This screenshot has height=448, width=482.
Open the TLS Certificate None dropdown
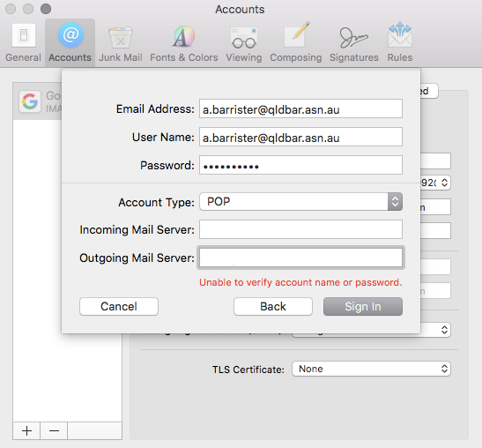click(371, 369)
